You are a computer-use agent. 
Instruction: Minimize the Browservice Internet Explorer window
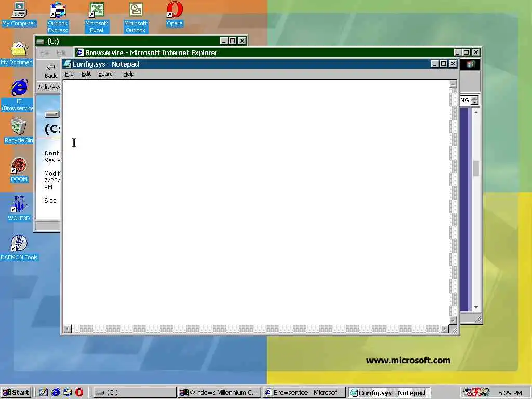click(458, 52)
